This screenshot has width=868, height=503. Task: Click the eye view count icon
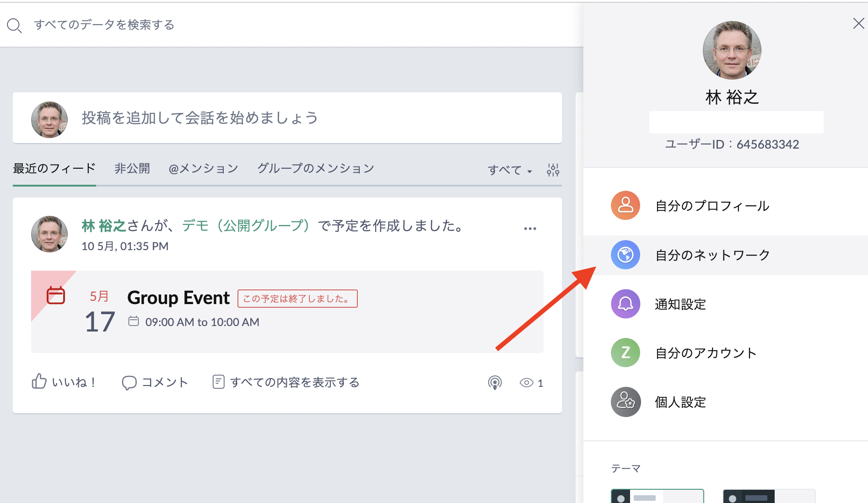pos(526,383)
